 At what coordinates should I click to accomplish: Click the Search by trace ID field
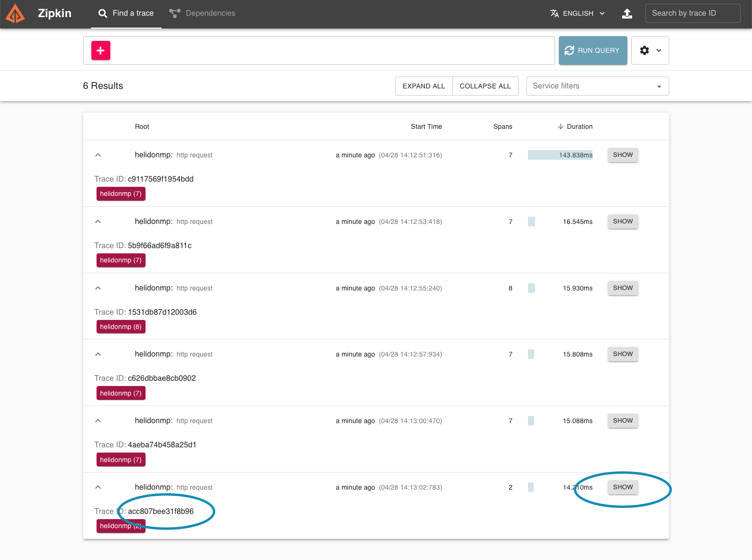click(692, 13)
